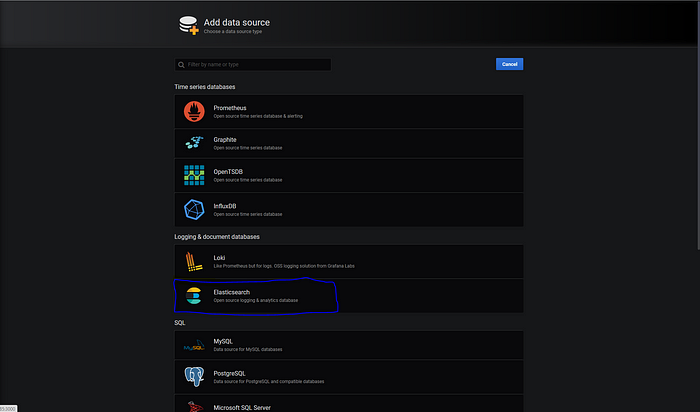
Task: Select the Microsoft SQL Server title
Action: pos(242,407)
